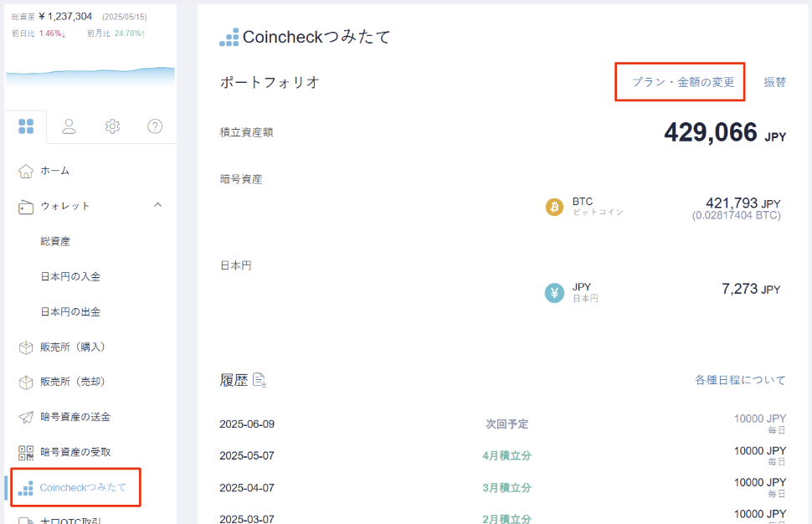812x524 pixels.
Task: Open 販売所（購入） page
Action: (73, 347)
